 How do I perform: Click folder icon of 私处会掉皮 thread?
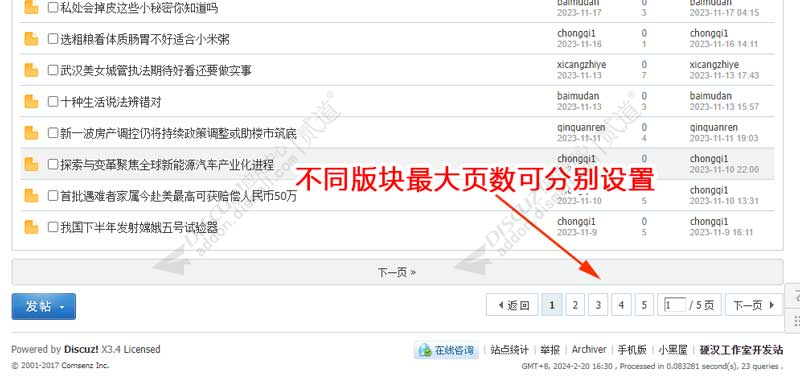(31, 8)
